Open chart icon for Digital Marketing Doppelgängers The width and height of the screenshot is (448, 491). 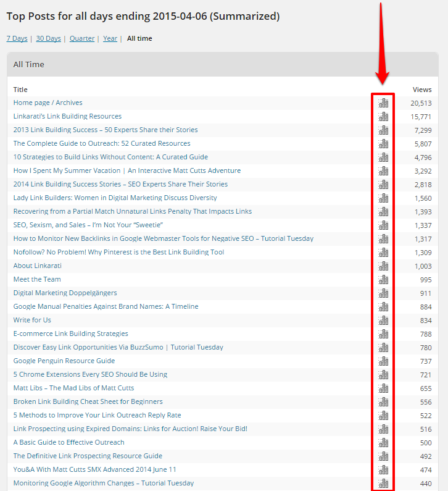point(383,293)
